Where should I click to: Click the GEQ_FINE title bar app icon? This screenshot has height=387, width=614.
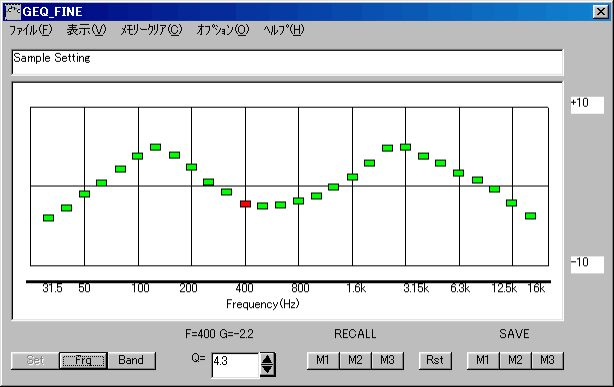click(x=13, y=12)
